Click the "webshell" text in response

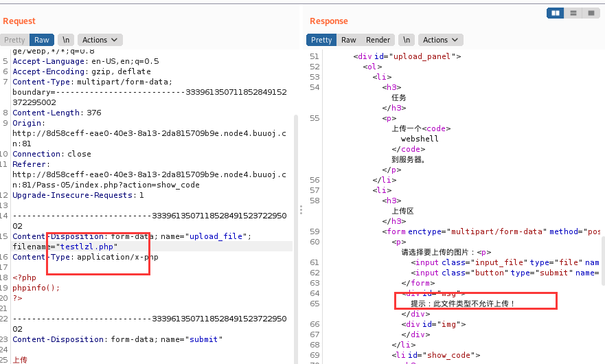[x=420, y=139]
